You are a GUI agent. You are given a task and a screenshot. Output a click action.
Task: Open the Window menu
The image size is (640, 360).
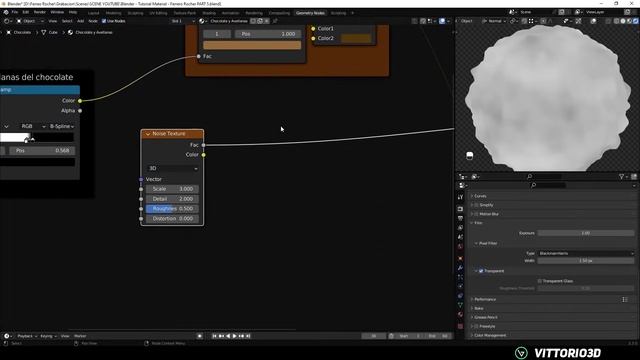(57, 12)
